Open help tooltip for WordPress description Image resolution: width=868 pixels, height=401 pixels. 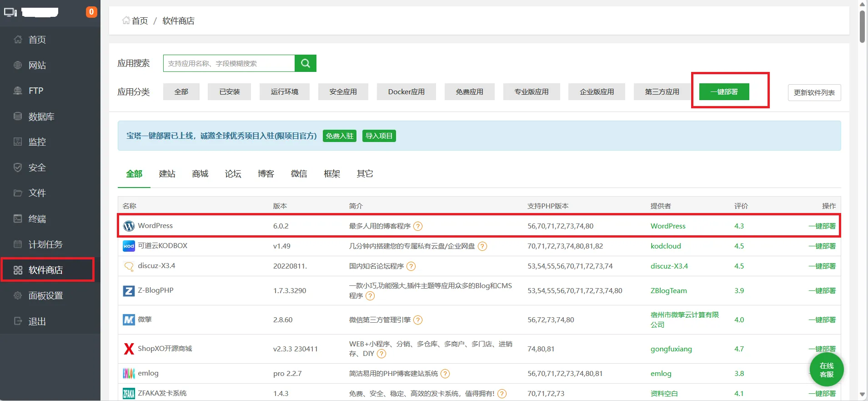418,226
